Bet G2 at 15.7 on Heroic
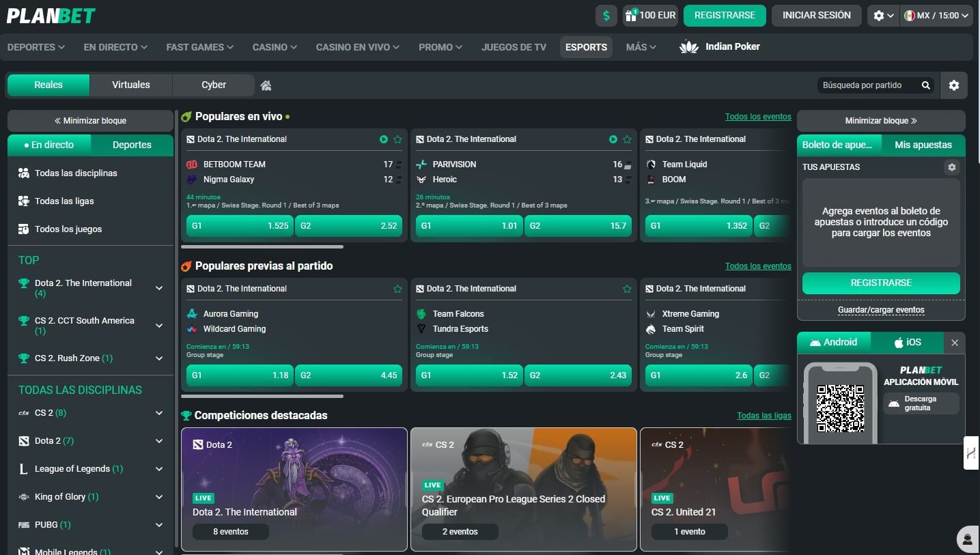Viewport: 980px width, 555px height. 578,226
